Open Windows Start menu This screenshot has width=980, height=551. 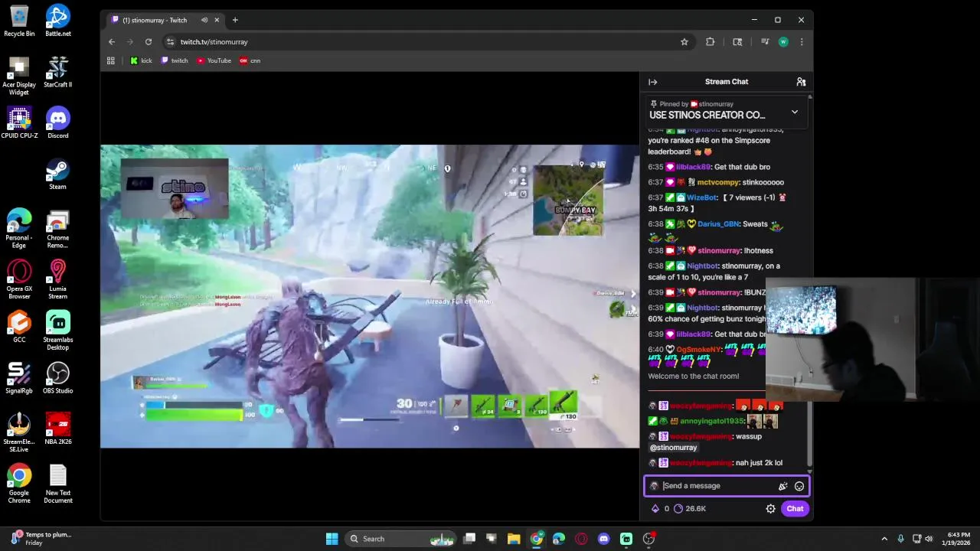(x=332, y=539)
